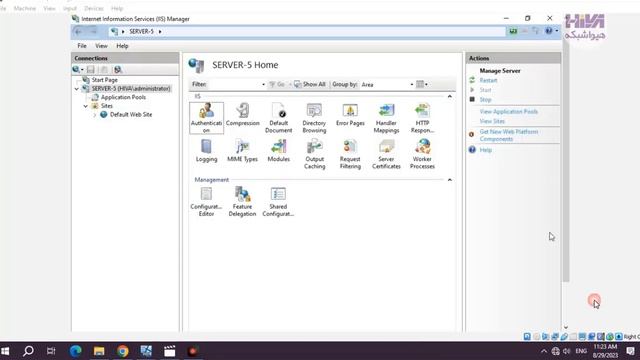Collapse the IIS group section

click(449, 96)
